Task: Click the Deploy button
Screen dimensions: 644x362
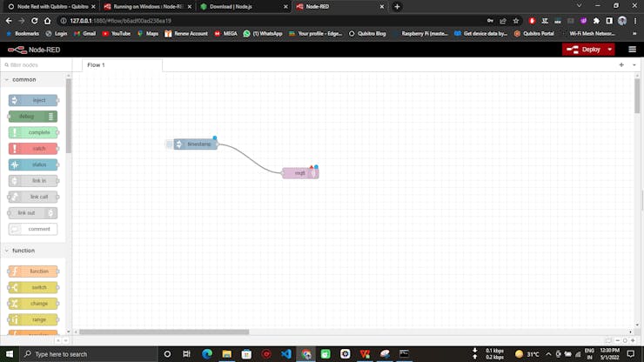Action: 584,50
